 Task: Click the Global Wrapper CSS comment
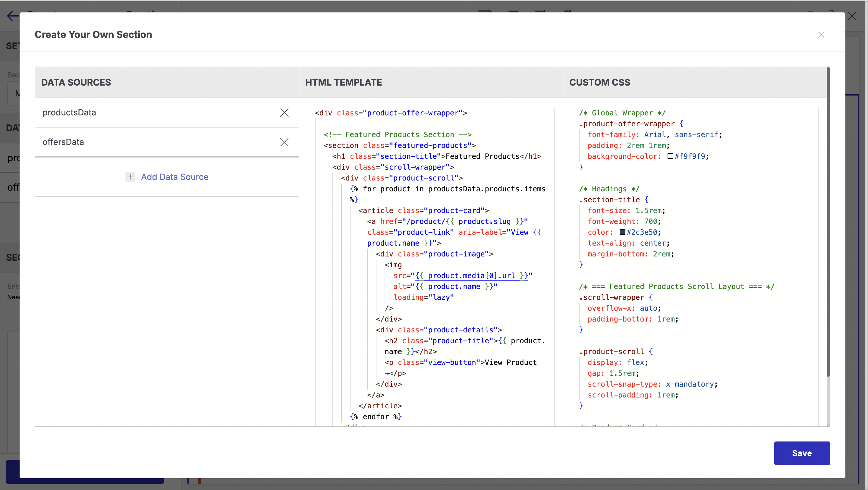[x=622, y=113]
